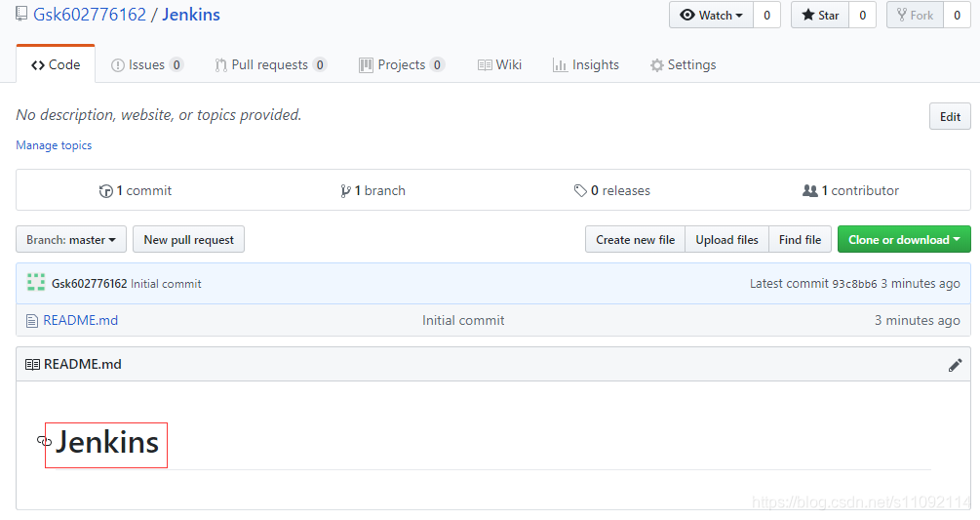Click the Edit description button

(x=950, y=116)
